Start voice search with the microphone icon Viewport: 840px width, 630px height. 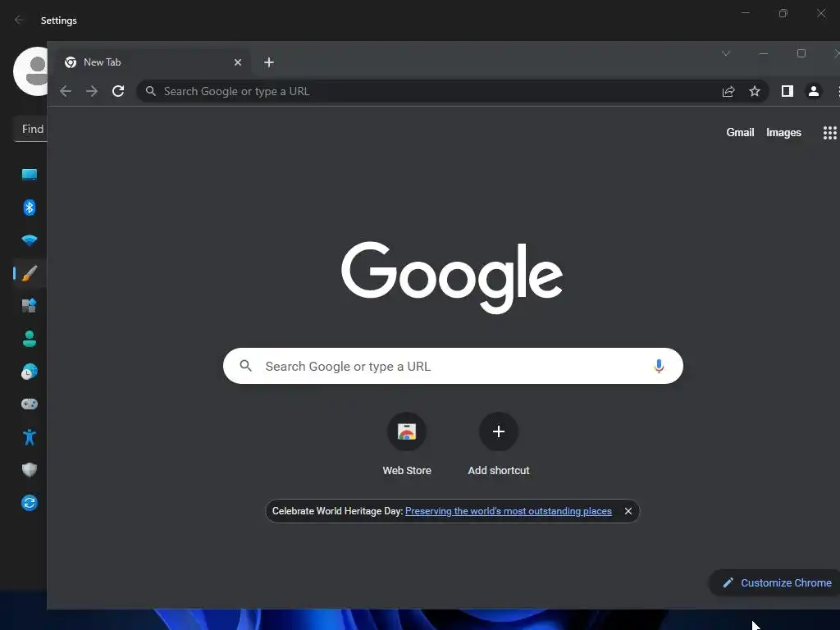[x=659, y=366]
